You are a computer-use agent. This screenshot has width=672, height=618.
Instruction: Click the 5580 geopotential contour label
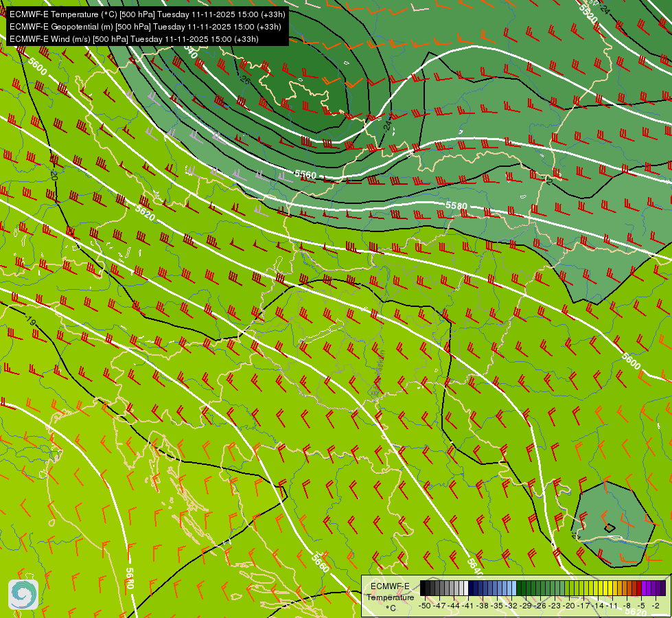click(x=456, y=206)
